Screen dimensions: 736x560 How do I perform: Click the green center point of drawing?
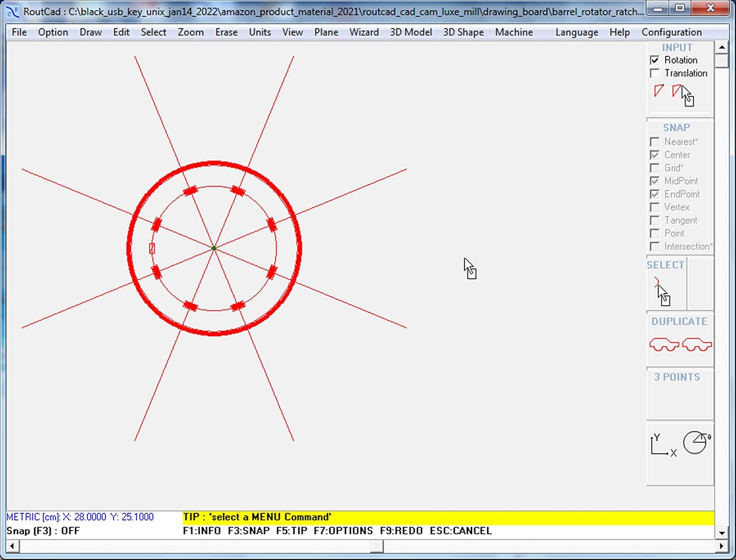(214, 249)
